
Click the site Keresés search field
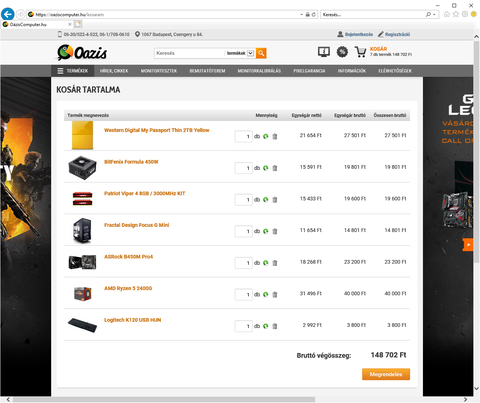click(x=189, y=53)
